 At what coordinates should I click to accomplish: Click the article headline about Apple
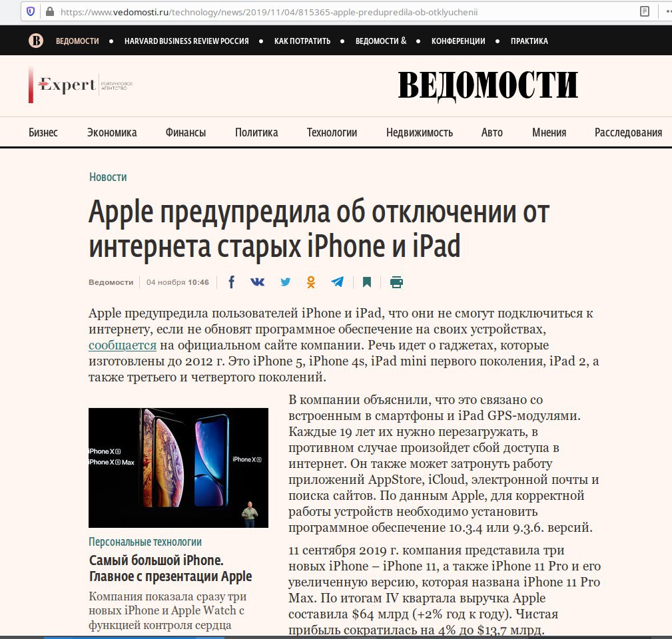click(x=319, y=229)
